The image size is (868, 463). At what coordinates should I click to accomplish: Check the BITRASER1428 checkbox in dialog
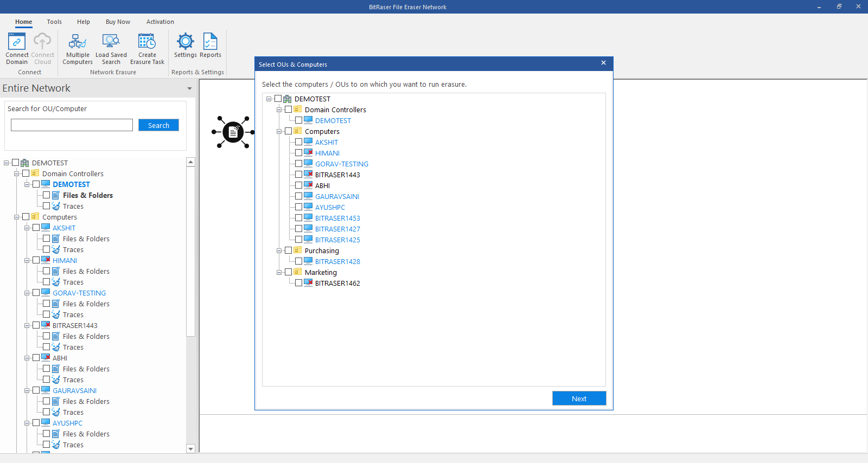pyautogui.click(x=298, y=261)
